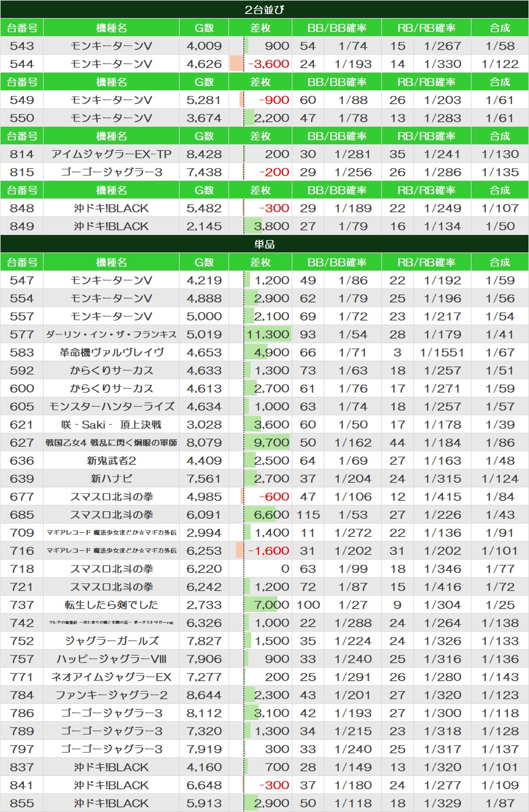Click 咲 - Saki - 頂上決戦 machine name
529x812 pixels.
pyautogui.click(x=111, y=425)
